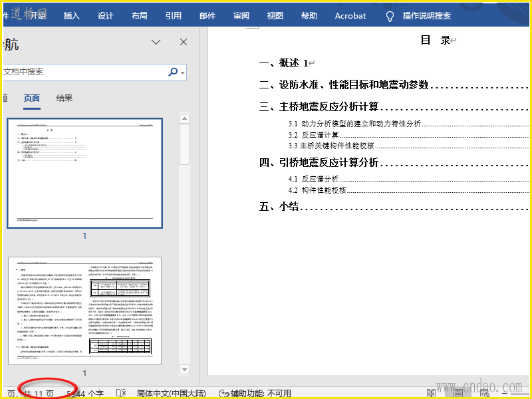This screenshot has height=399, width=532.
Task: Click the 五、小结 contents entry
Action: point(394,207)
